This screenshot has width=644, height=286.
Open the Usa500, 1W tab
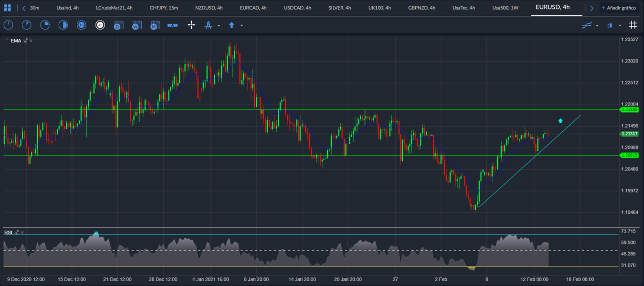coord(506,8)
